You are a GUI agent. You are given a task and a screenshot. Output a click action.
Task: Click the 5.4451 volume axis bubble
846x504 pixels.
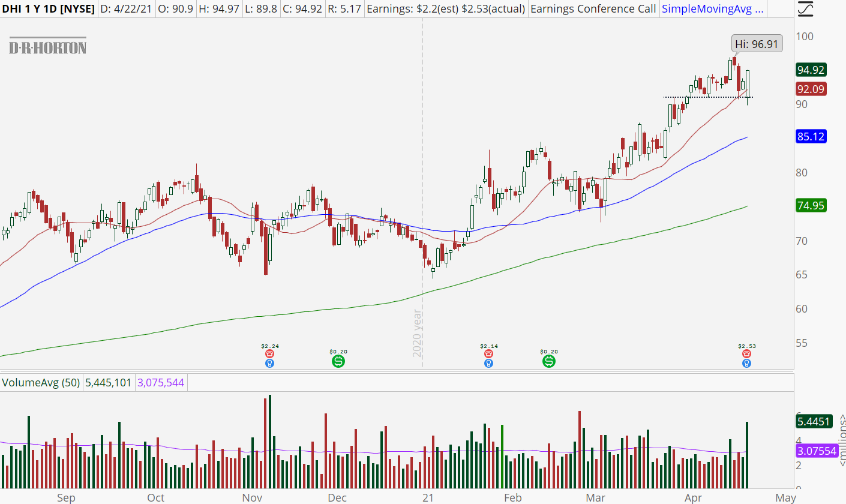point(814,422)
